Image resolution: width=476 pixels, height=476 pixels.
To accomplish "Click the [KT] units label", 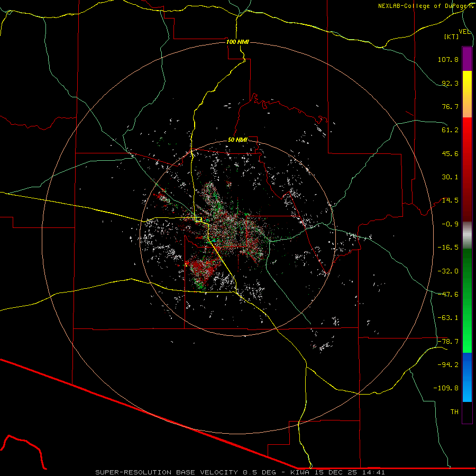I will click(451, 36).
